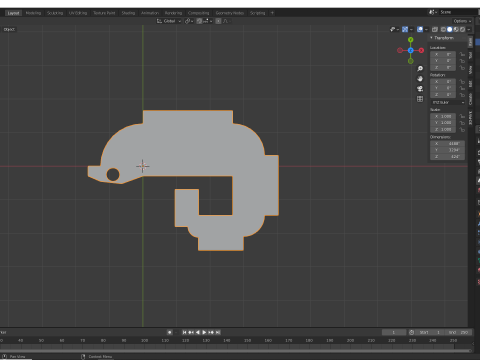Open the Shading workspace tab
The image size is (480, 360).
[x=128, y=13]
